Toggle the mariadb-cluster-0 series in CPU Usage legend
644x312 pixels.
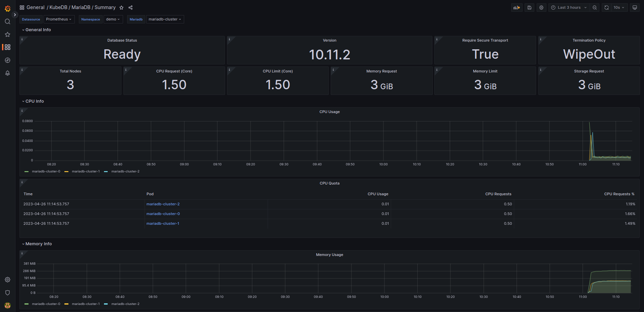click(x=46, y=171)
